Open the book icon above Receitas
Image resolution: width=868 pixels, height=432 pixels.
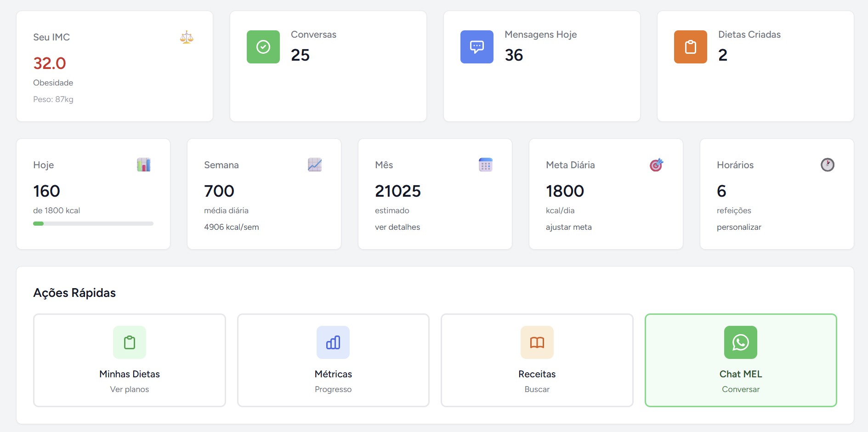[536, 342]
